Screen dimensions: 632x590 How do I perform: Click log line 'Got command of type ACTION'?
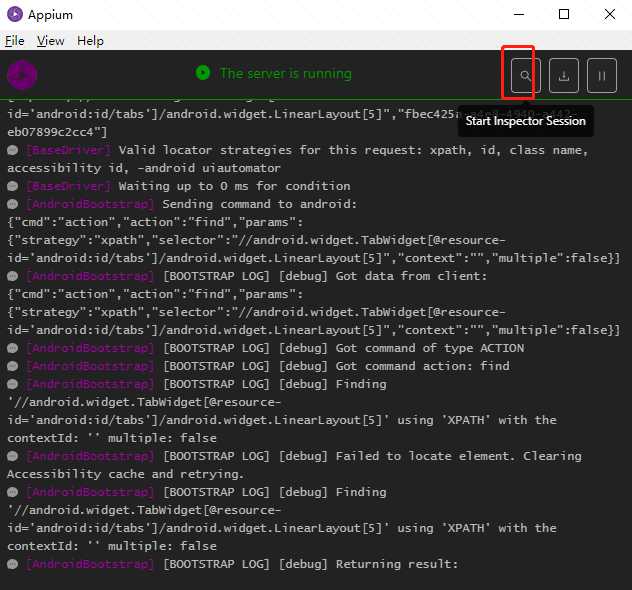click(x=430, y=348)
